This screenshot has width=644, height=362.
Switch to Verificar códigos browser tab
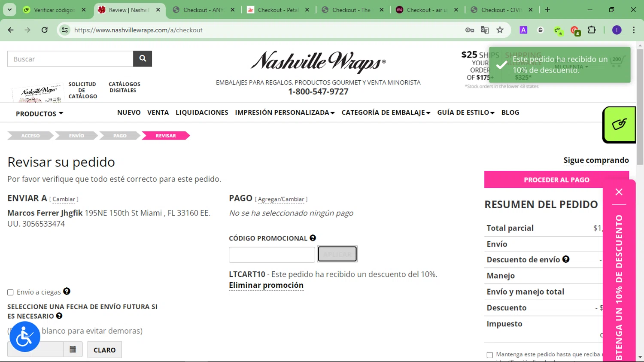coord(54,10)
